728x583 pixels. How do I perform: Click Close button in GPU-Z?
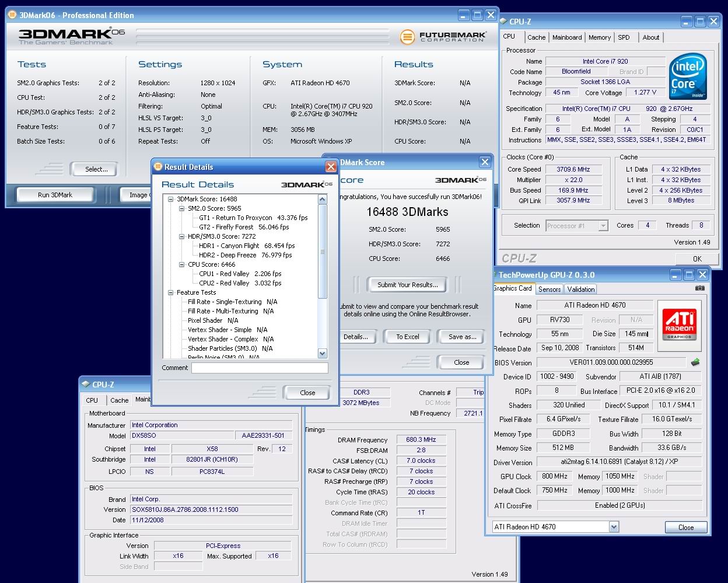[686, 527]
